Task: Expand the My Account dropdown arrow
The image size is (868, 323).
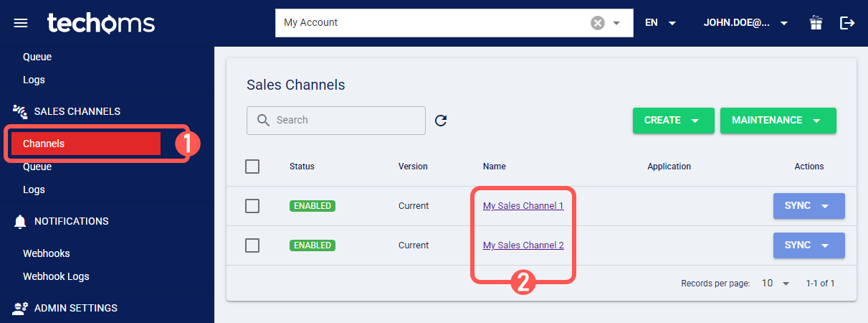Action: pyautogui.click(x=616, y=23)
